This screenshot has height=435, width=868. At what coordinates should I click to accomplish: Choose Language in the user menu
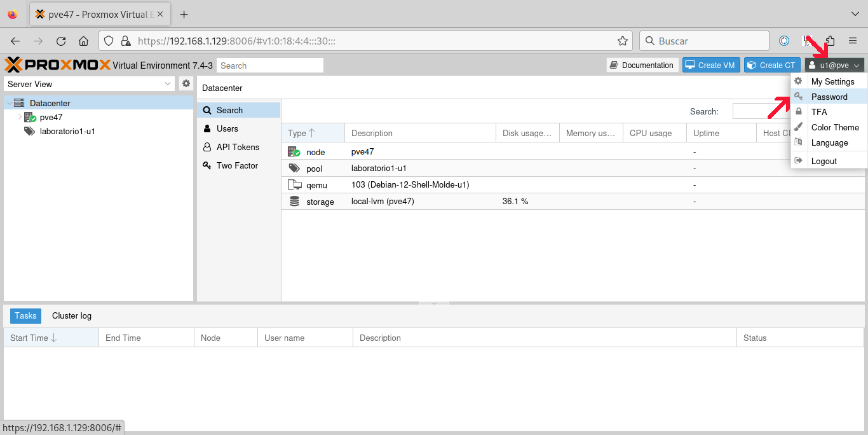(x=829, y=142)
